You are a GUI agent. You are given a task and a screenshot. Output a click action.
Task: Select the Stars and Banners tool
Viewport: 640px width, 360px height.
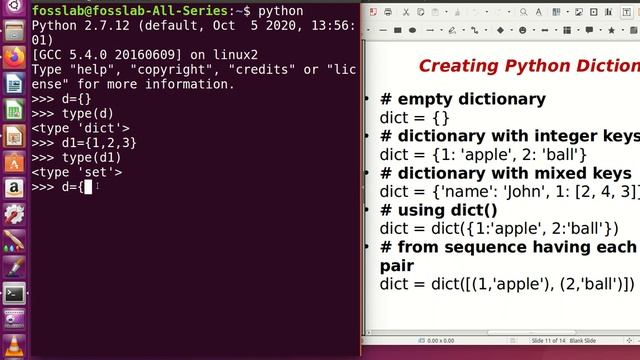(611, 30)
